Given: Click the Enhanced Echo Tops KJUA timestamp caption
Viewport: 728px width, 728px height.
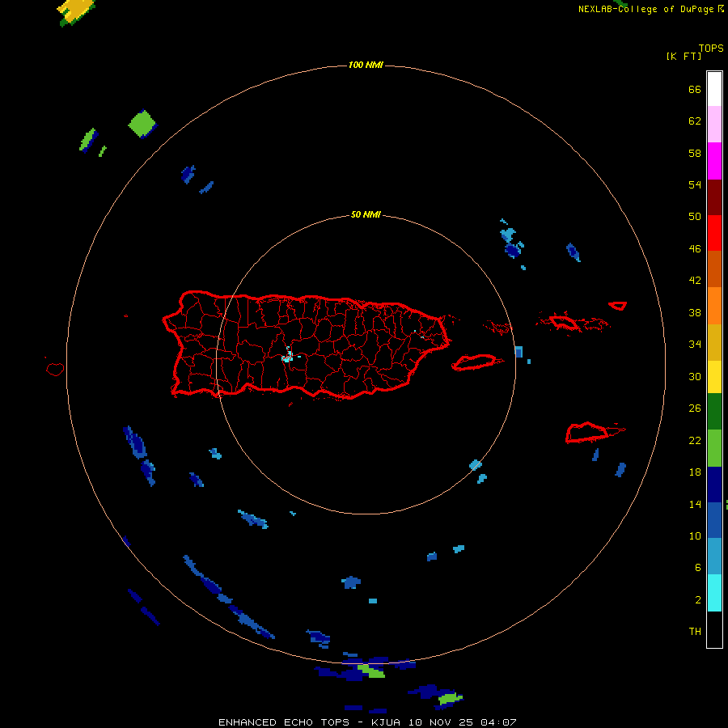Looking at the screenshot, I should 367,722.
